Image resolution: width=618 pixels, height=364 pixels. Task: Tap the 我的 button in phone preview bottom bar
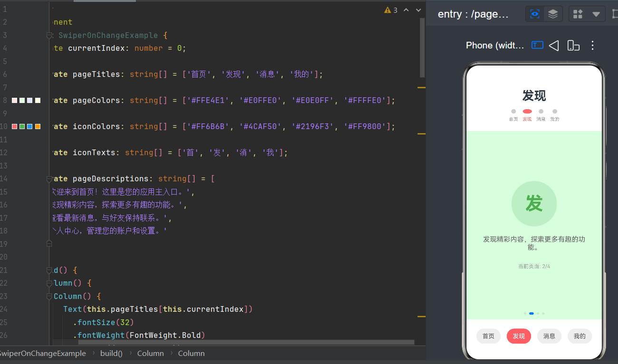click(x=580, y=336)
